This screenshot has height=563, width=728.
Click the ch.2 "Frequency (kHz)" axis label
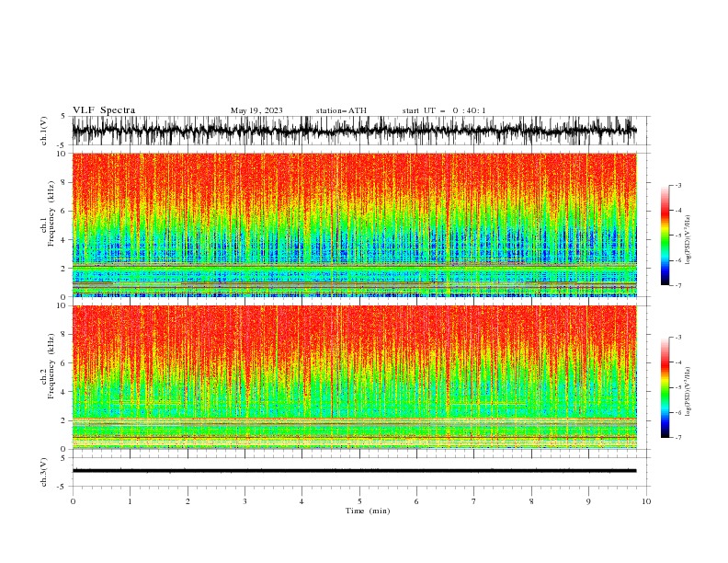(x=51, y=366)
